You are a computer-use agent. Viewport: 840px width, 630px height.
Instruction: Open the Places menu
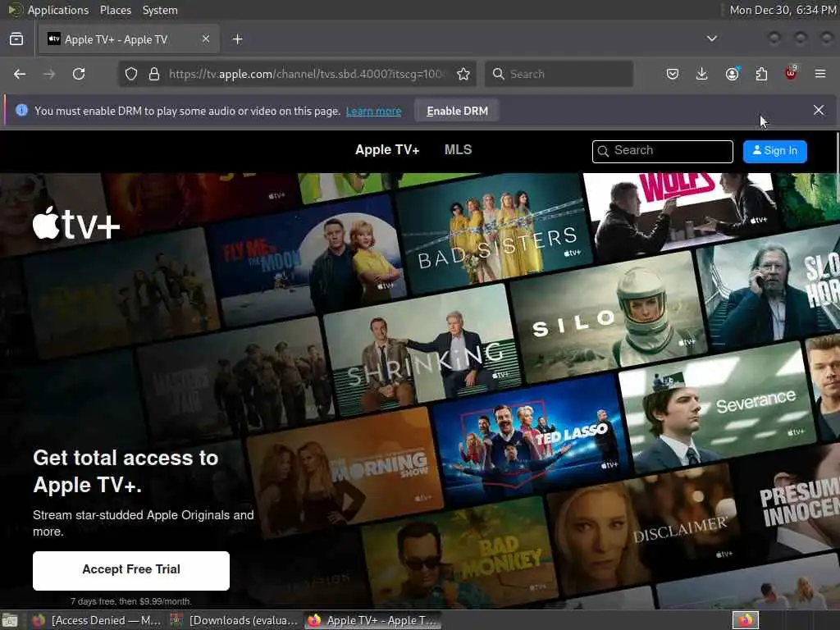tap(115, 10)
